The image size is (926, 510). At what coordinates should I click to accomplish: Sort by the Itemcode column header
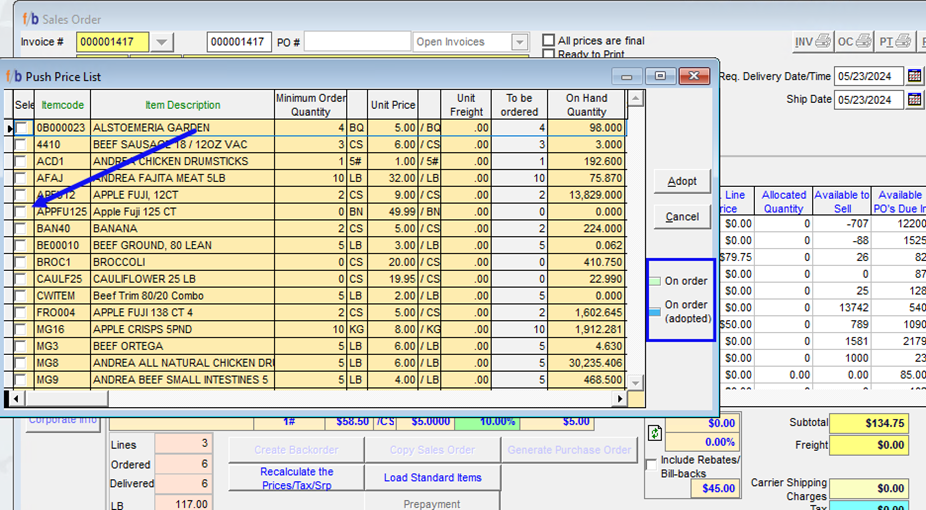click(x=62, y=105)
